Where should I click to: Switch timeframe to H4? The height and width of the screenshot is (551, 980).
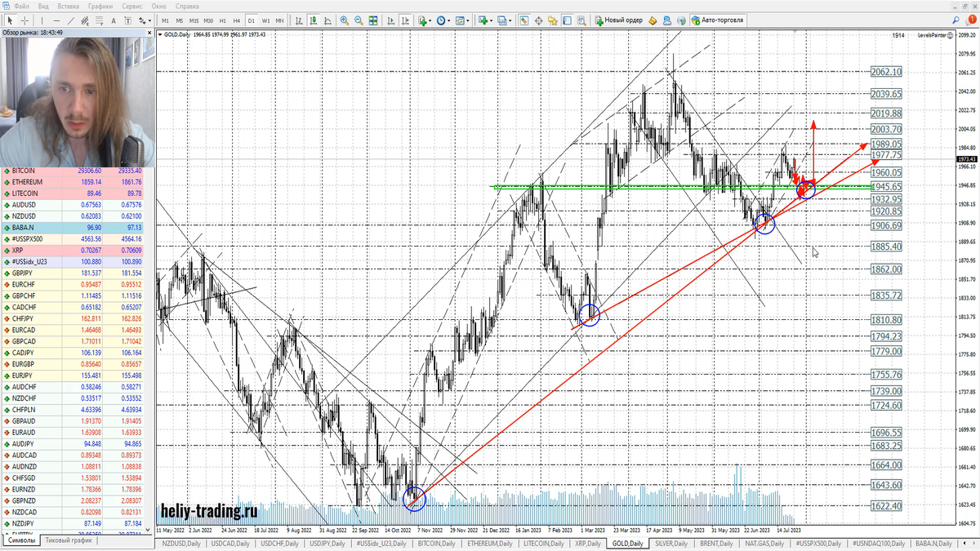point(236,20)
